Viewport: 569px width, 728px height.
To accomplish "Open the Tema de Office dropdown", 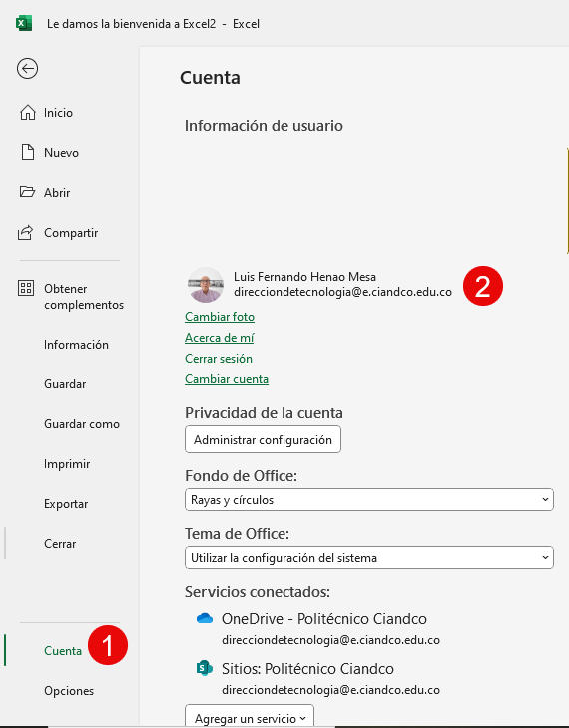I will tap(369, 557).
